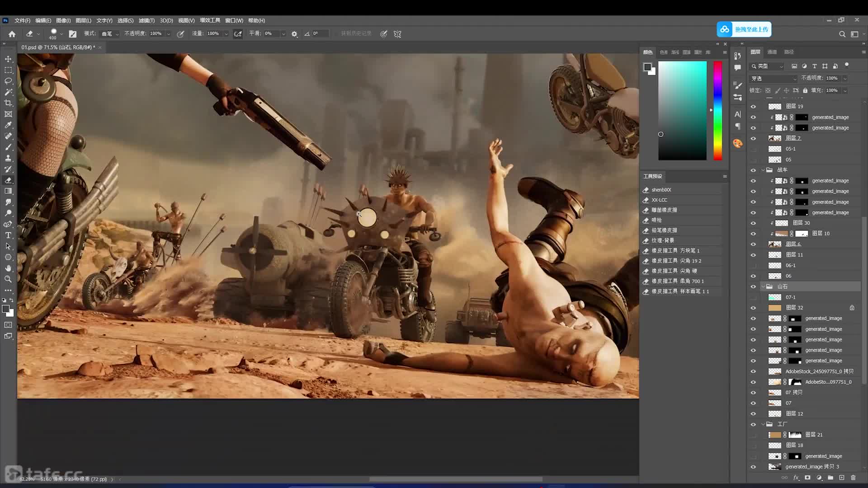Hide the 山石 group

pyautogui.click(x=753, y=286)
